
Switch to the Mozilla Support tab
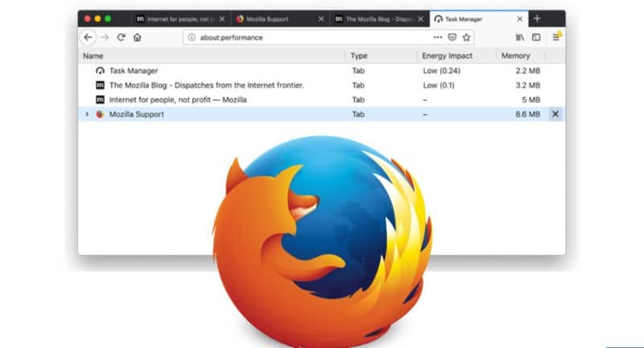tap(280, 19)
